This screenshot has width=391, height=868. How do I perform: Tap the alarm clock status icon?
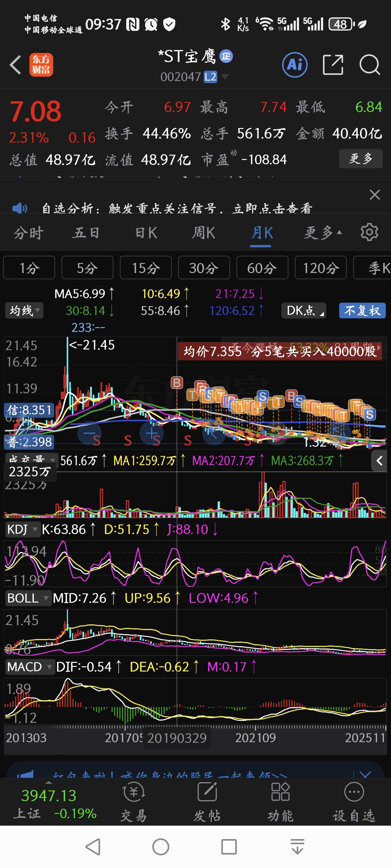click(x=151, y=24)
